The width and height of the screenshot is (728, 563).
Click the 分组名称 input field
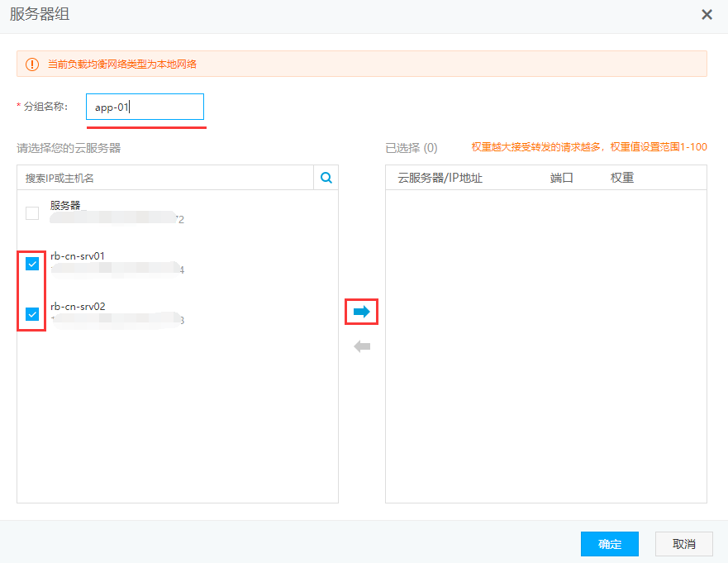(x=145, y=107)
